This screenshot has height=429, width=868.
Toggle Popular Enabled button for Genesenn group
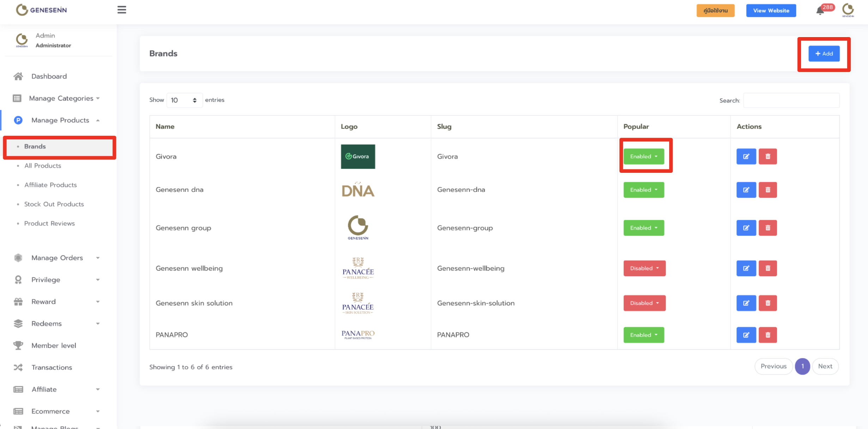(643, 228)
